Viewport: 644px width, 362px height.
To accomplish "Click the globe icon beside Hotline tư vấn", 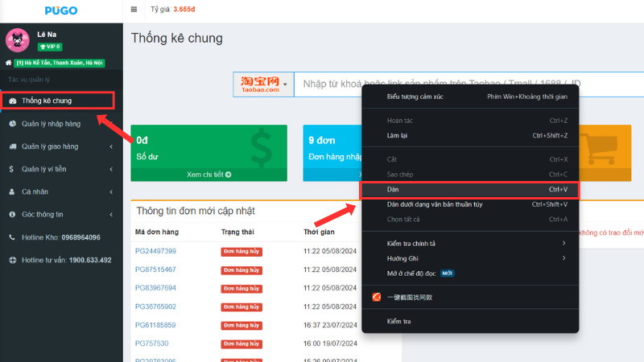I will (12, 260).
